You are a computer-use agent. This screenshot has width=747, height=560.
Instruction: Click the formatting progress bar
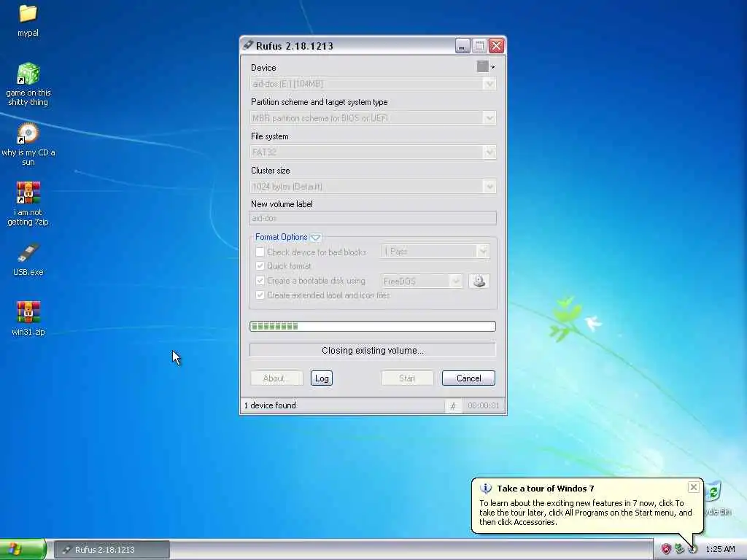pos(373,326)
